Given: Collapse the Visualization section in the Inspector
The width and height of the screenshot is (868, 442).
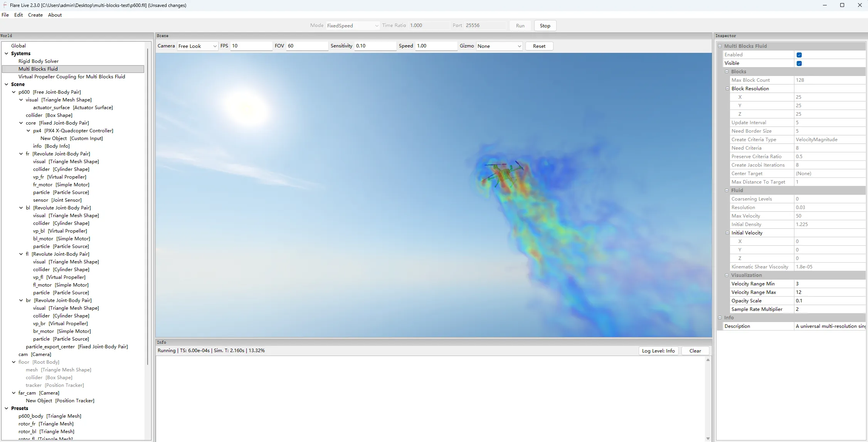Looking at the screenshot, I should (x=727, y=275).
